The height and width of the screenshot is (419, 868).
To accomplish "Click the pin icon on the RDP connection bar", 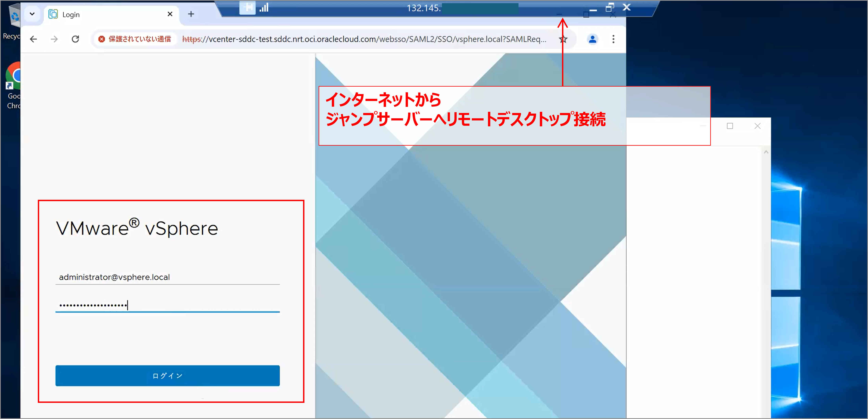I will pyautogui.click(x=248, y=7).
